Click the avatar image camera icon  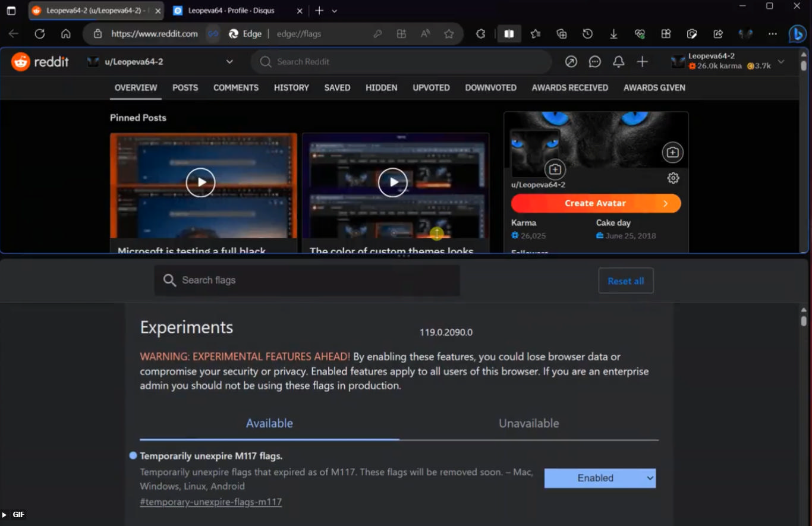555,169
